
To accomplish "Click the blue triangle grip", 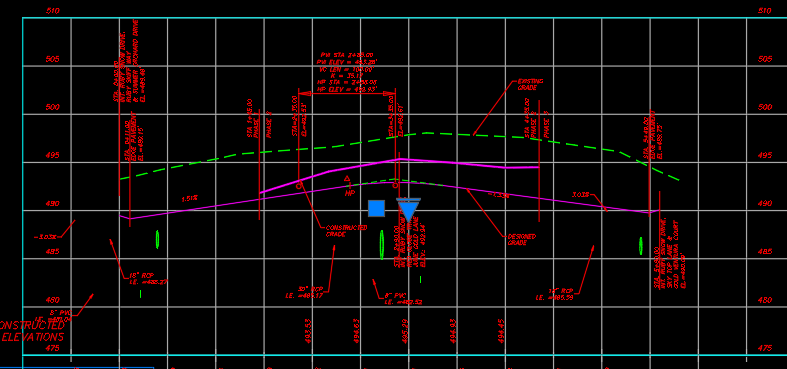I will [409, 210].
